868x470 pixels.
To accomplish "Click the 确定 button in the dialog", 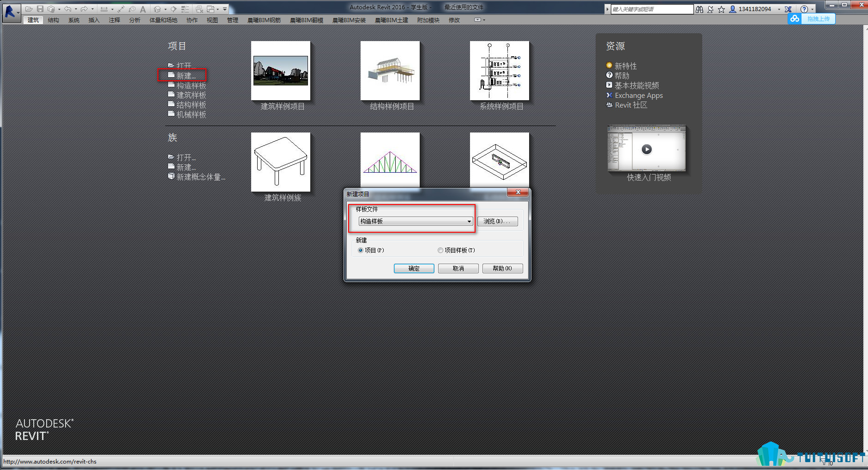I will [414, 268].
